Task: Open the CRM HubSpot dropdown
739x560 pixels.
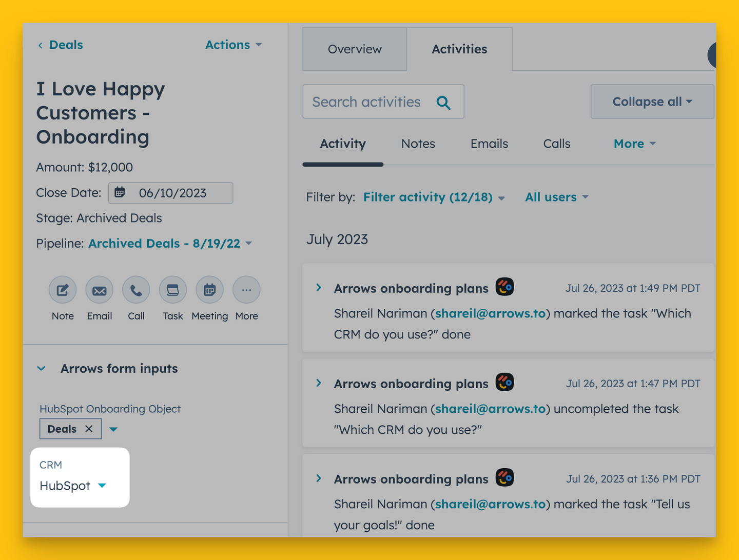Action: click(x=73, y=486)
